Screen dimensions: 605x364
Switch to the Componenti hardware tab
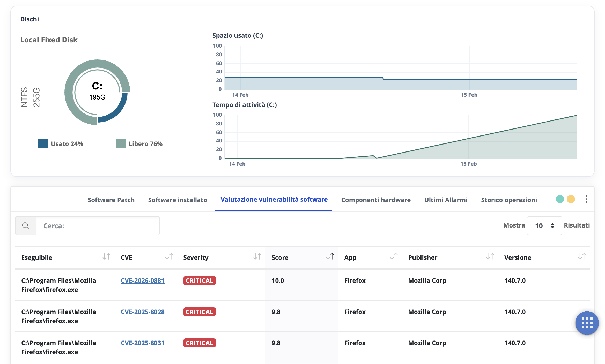pos(376,200)
